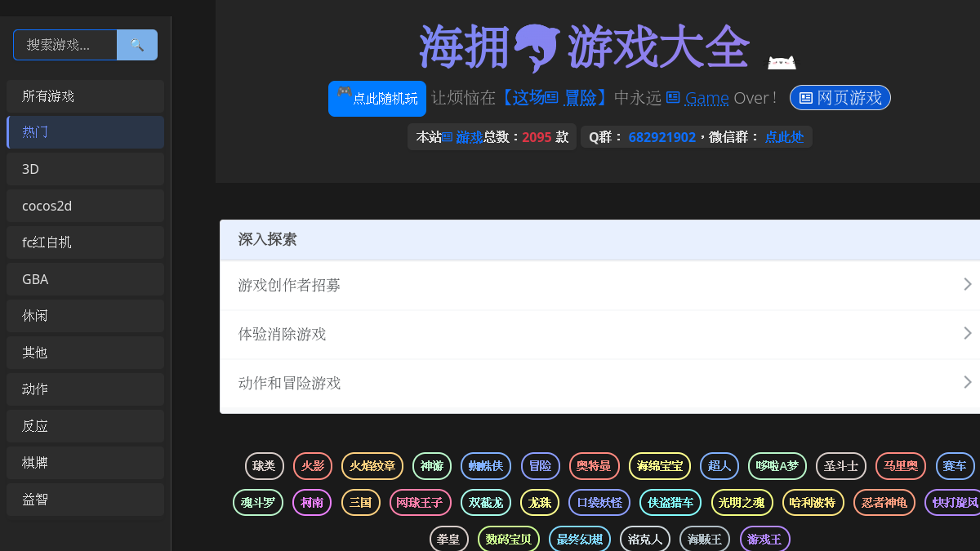
Task: Click the 柯南 tag
Action: 312,502
